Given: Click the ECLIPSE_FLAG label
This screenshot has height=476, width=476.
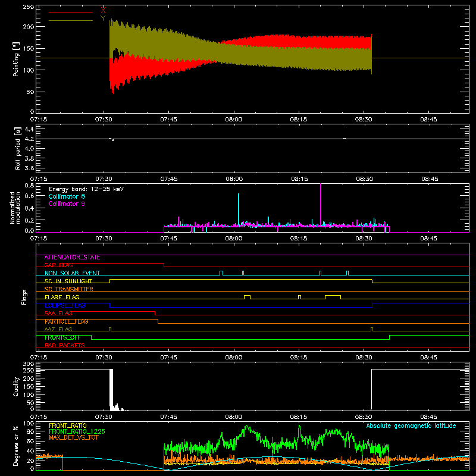Looking at the screenshot, I should [65, 305].
